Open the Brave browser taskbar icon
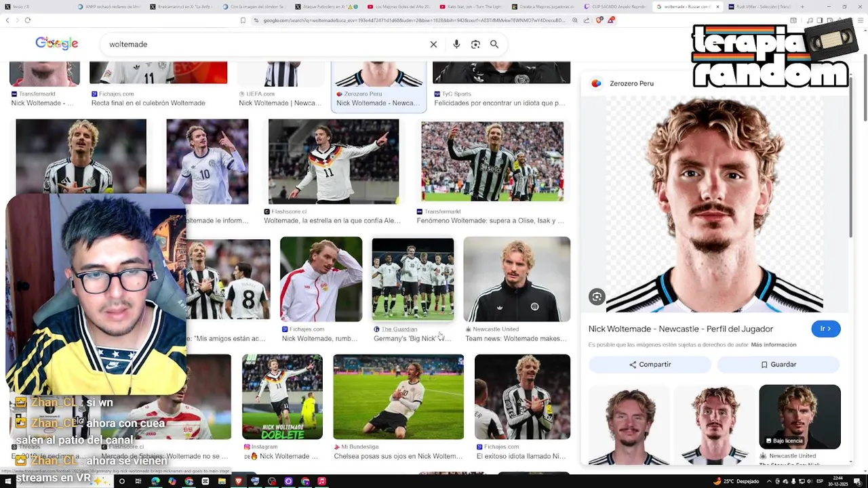The width and height of the screenshot is (868, 488). 238,481
